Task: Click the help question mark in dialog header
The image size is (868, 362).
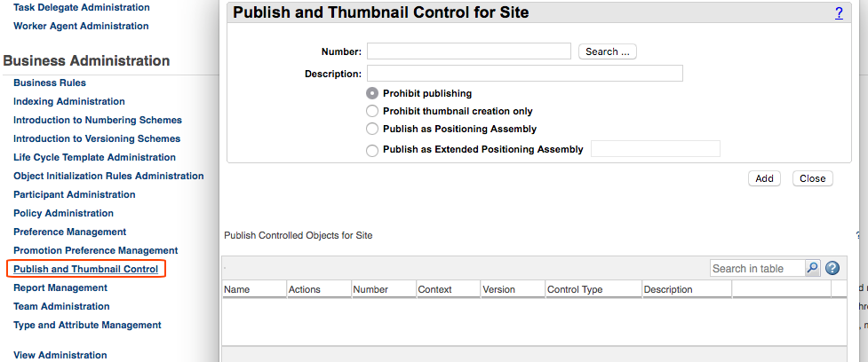Action: point(839,13)
